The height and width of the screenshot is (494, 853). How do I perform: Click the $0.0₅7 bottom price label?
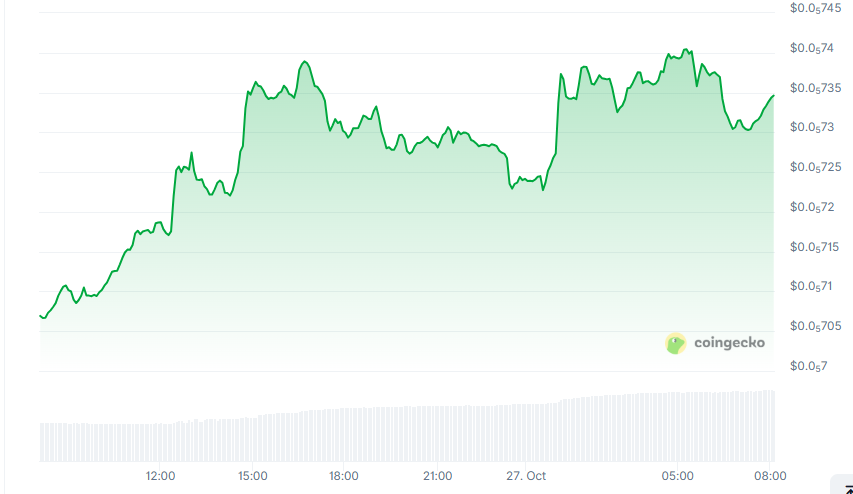[x=808, y=366]
